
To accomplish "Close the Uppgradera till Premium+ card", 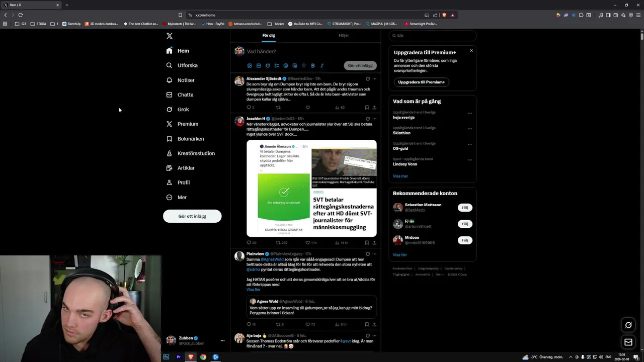I will tap(471, 50).
